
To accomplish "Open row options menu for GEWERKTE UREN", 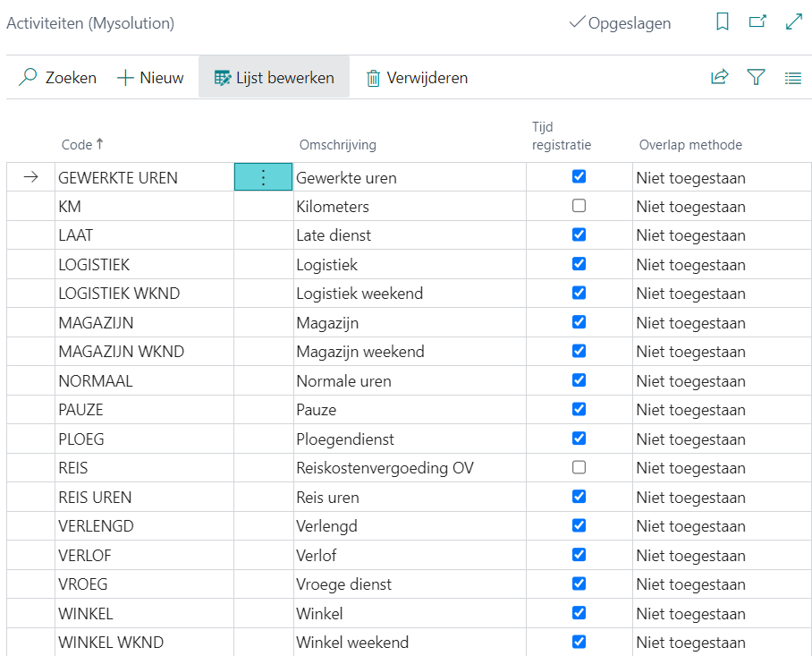I will [263, 177].
